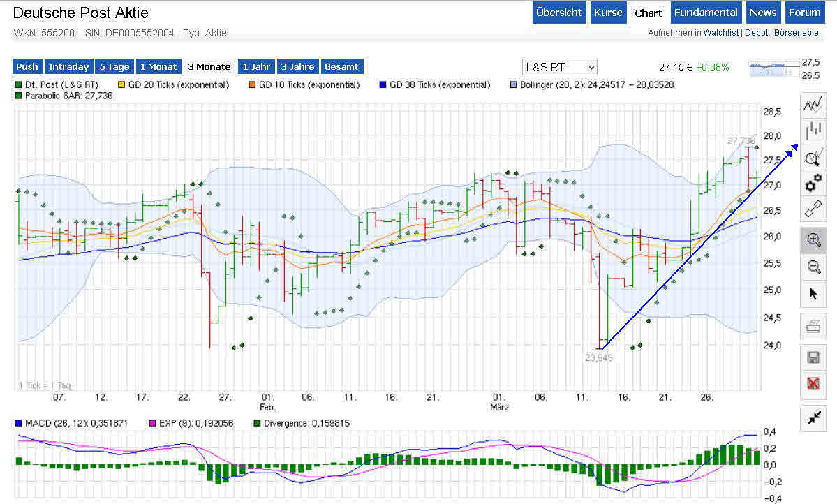This screenshot has height=504, width=837.
Task: Click the zoom out magnifier
Action: pos(813,266)
